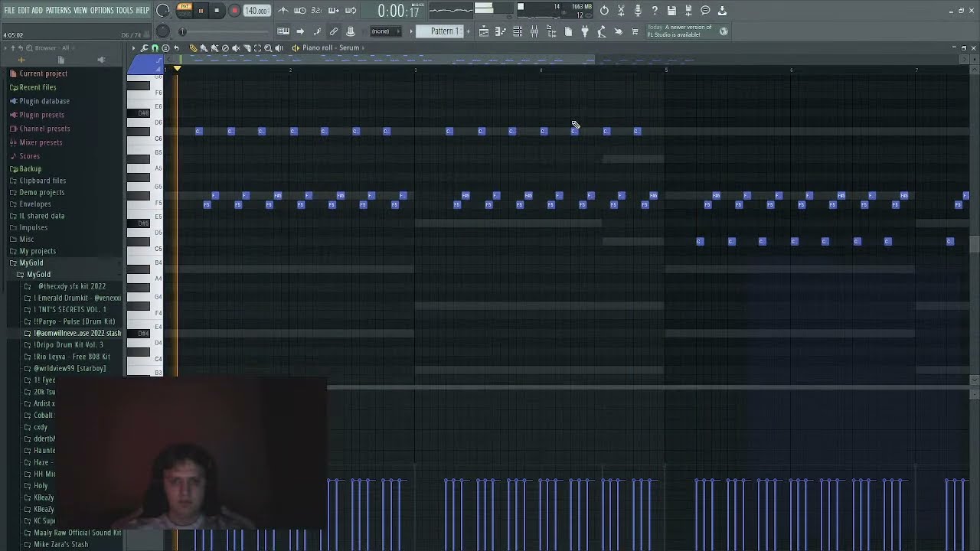The height and width of the screenshot is (551, 980).
Task: Click the C6 key on piano keyboard
Action: (146, 139)
